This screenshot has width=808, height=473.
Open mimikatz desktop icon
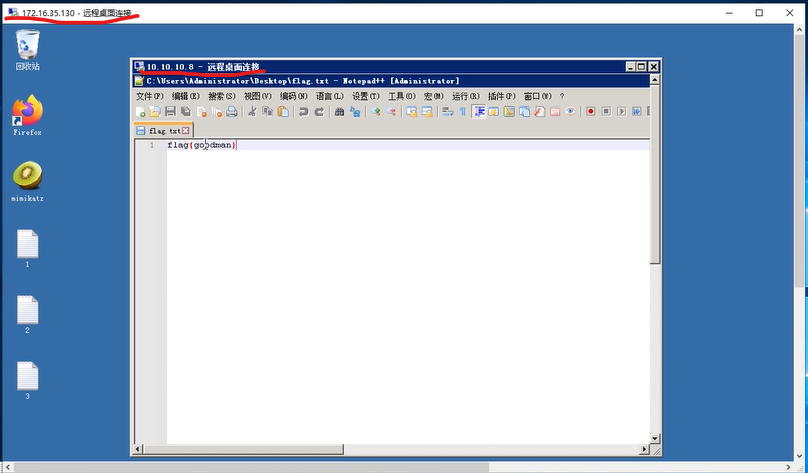27,181
